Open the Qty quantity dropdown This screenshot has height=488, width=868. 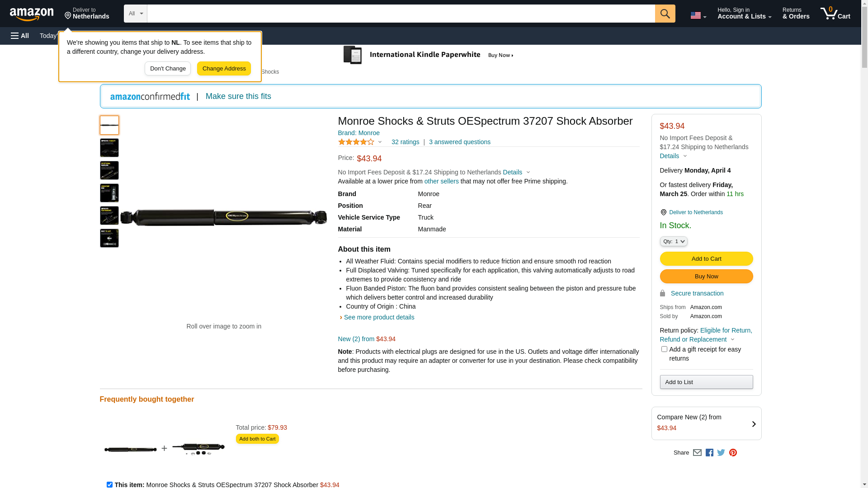coord(674,241)
